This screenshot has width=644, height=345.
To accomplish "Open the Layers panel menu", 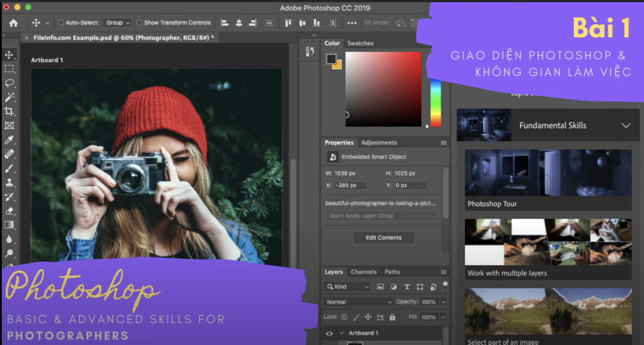I will pyautogui.click(x=443, y=272).
